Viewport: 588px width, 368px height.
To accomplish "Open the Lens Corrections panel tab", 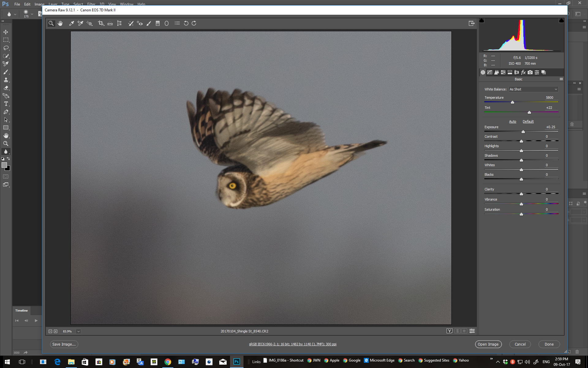I will [517, 72].
